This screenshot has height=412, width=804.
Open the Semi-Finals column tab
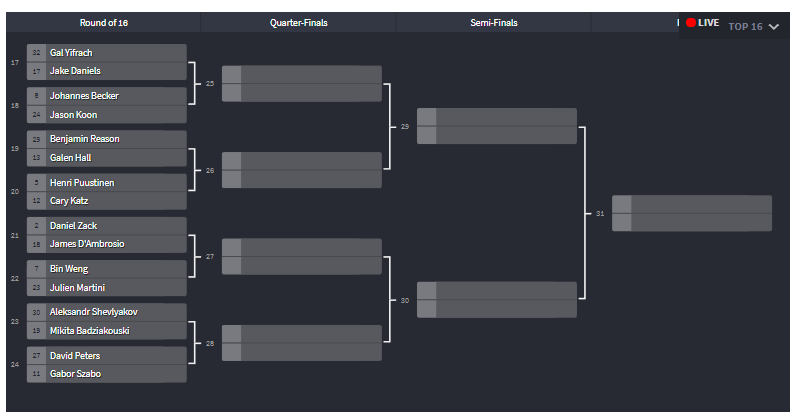[x=494, y=23]
